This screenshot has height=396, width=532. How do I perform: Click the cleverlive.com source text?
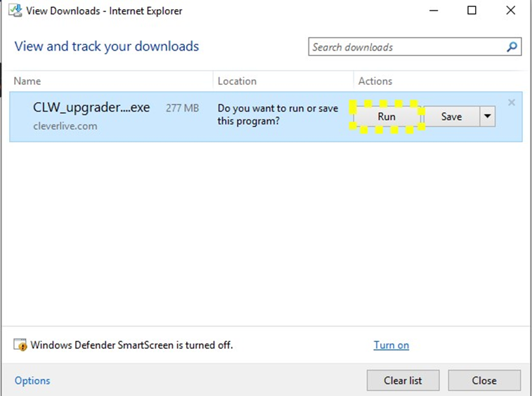65,126
